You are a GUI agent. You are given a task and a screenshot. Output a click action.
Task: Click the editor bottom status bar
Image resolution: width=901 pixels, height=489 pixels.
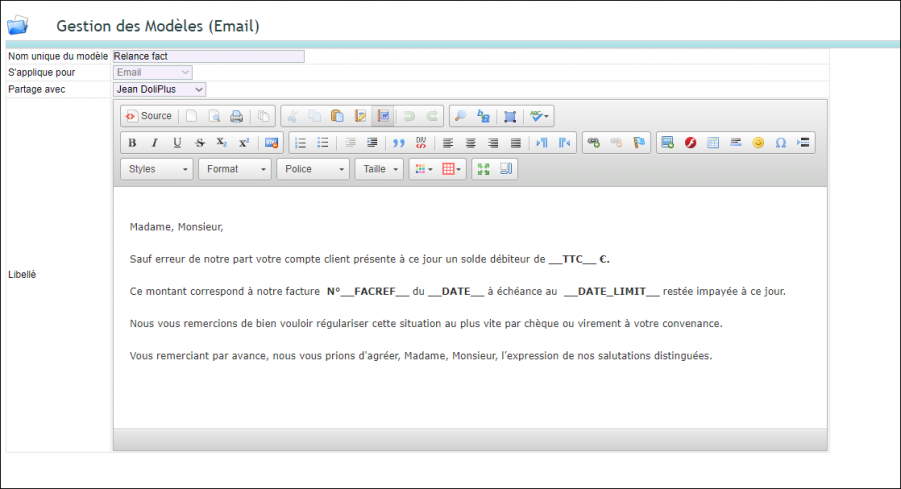pos(470,440)
